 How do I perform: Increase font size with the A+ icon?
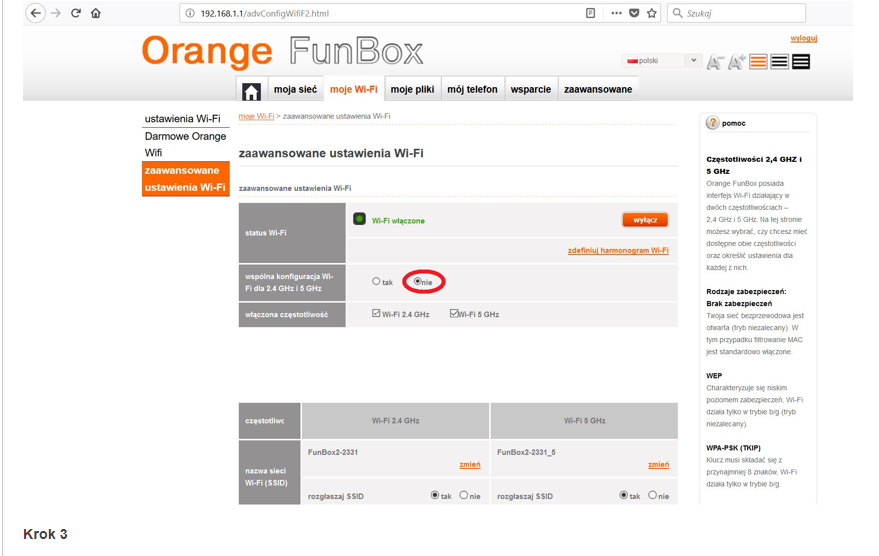(x=737, y=62)
